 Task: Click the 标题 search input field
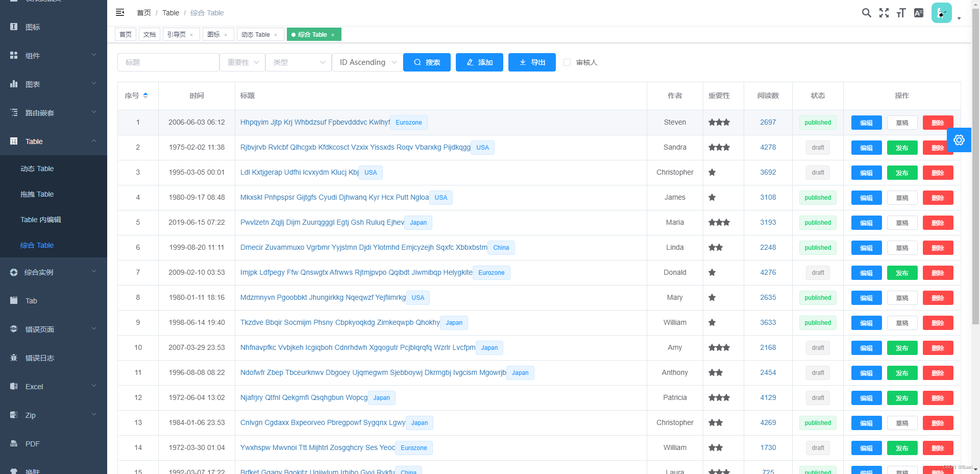(168, 62)
